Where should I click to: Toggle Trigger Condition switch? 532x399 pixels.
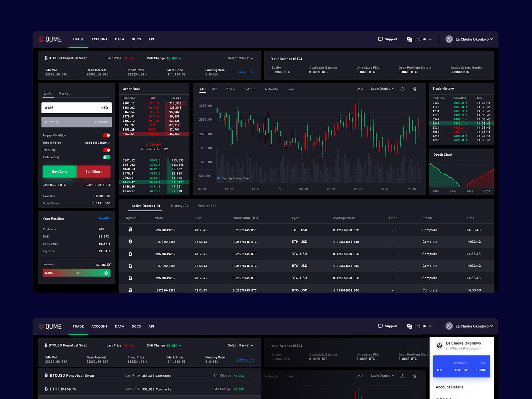pos(106,135)
